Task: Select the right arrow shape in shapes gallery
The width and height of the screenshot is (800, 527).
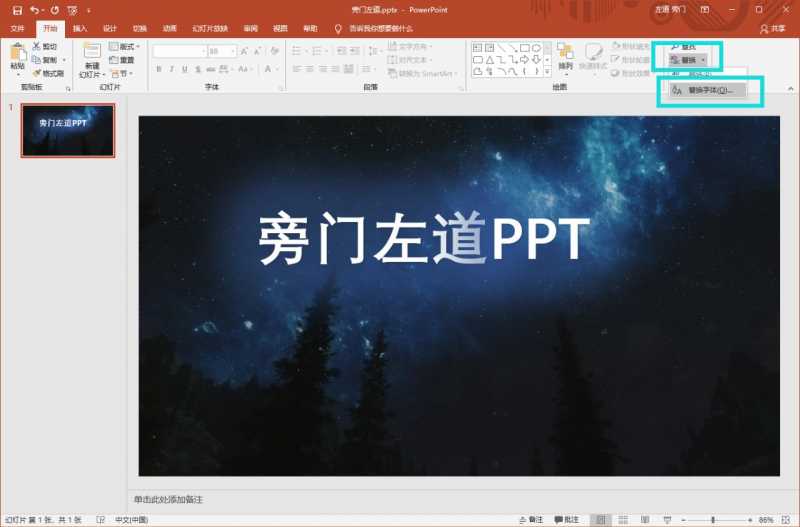Action: click(524, 60)
